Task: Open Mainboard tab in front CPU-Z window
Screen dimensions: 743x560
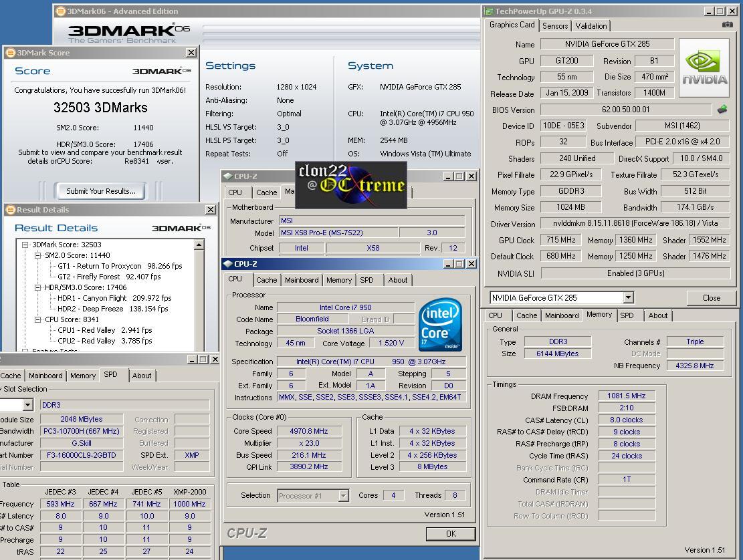Action: point(302,280)
